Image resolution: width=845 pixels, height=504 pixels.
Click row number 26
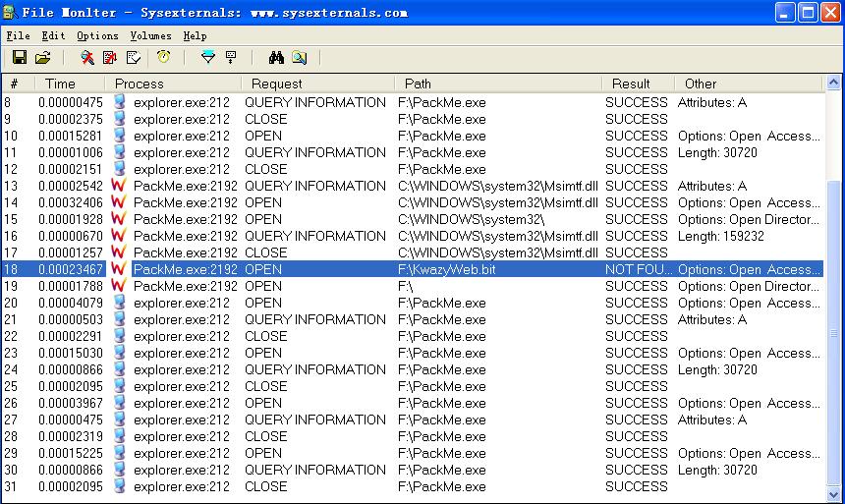[x=11, y=403]
